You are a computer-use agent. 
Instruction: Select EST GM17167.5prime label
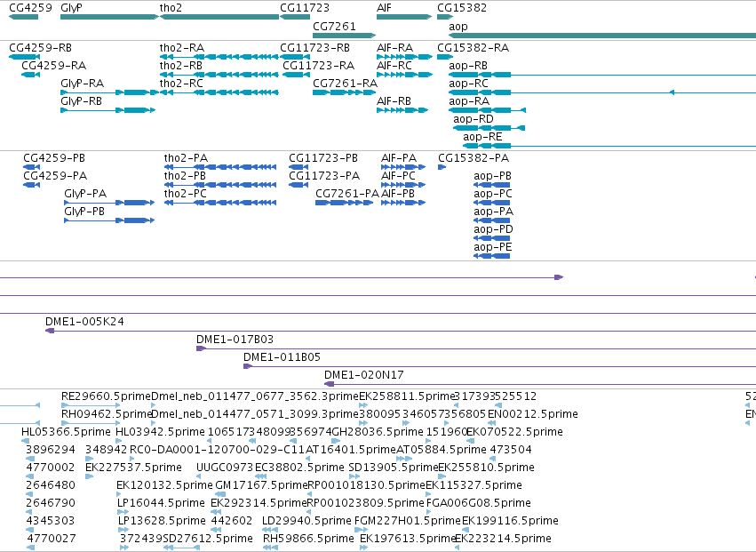261,486
